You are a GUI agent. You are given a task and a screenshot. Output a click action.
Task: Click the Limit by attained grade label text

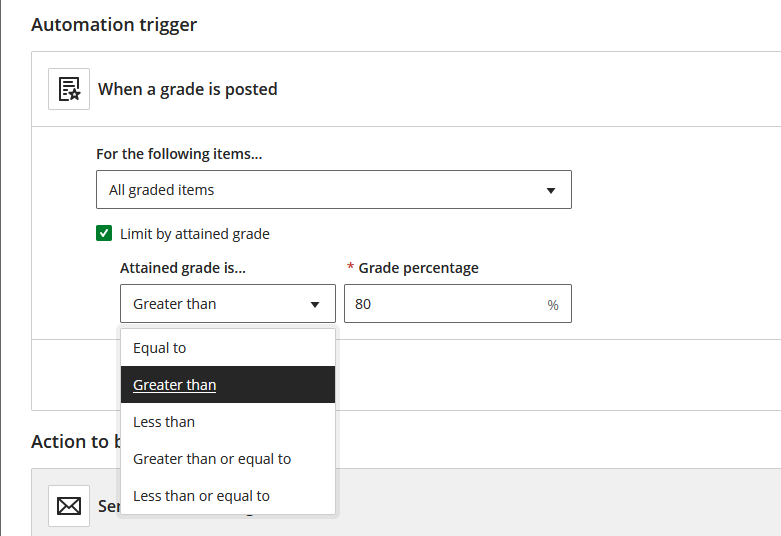coord(195,234)
